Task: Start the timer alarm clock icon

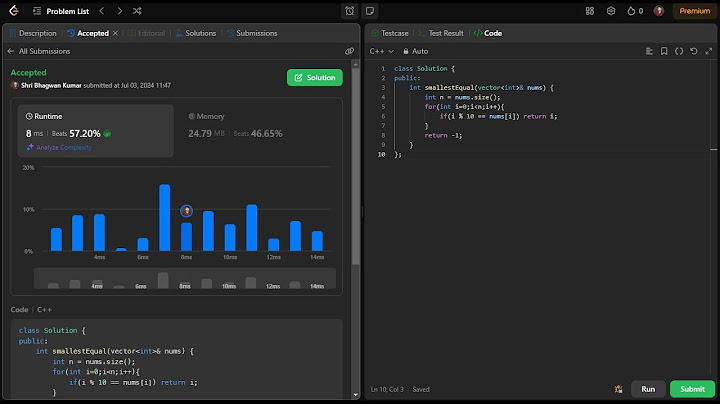Action: coord(349,11)
